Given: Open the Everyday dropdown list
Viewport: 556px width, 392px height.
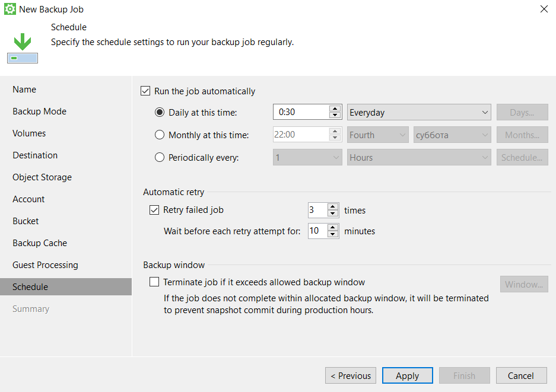Looking at the screenshot, I should 418,113.
